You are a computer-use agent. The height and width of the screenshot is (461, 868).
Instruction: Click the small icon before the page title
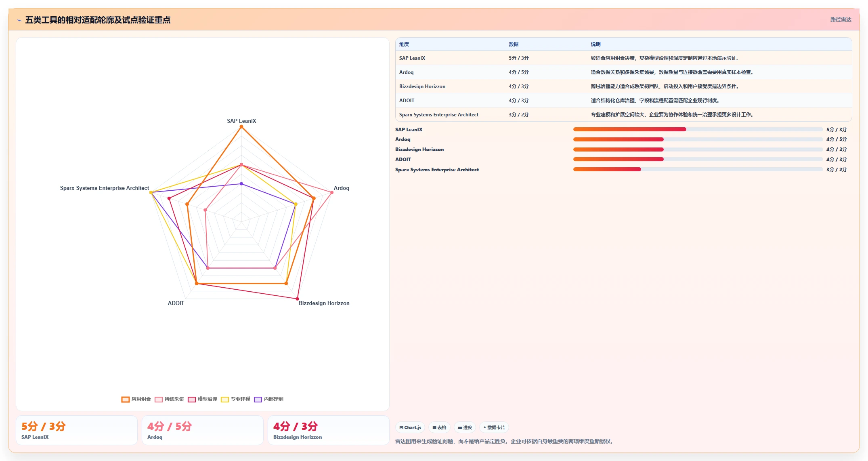coord(19,20)
